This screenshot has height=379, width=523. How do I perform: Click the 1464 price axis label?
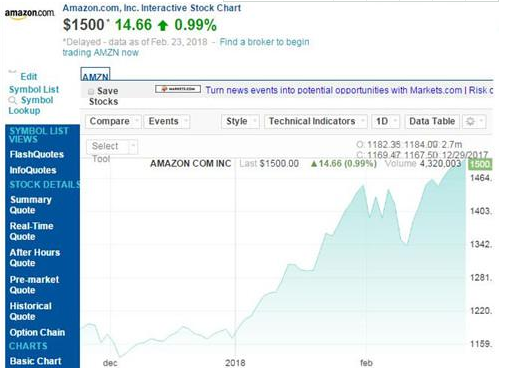[481, 178]
